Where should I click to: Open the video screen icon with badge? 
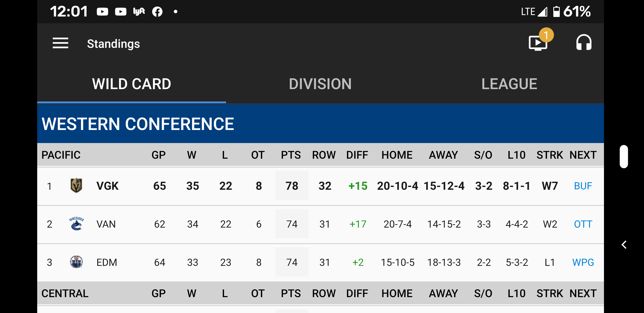pyautogui.click(x=538, y=42)
